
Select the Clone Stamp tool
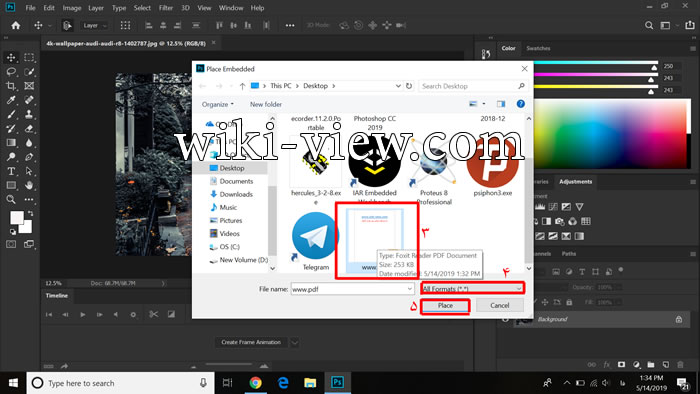(29, 114)
